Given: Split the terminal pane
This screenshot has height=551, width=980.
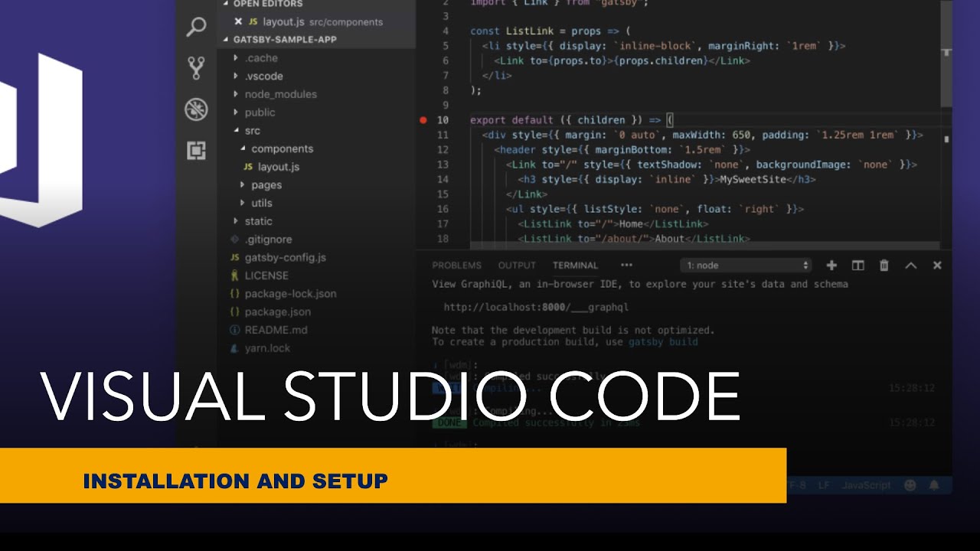Looking at the screenshot, I should [x=858, y=266].
